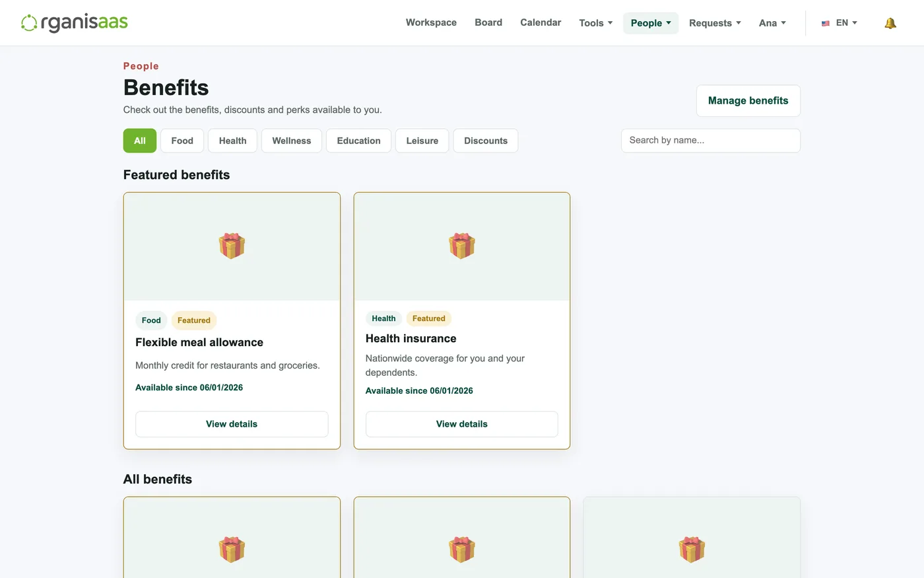Image resolution: width=924 pixels, height=578 pixels.
Task: Open the Requests dropdown
Action: click(715, 23)
